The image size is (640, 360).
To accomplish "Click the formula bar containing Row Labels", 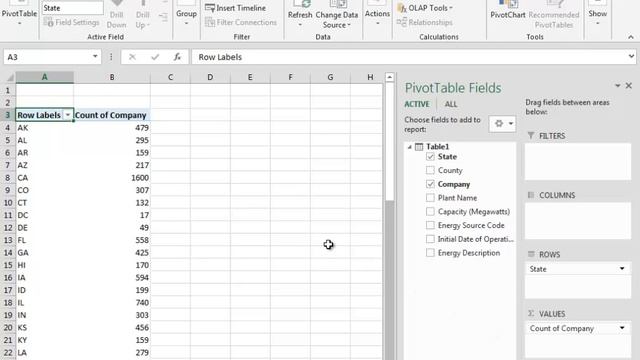I will click(408, 57).
